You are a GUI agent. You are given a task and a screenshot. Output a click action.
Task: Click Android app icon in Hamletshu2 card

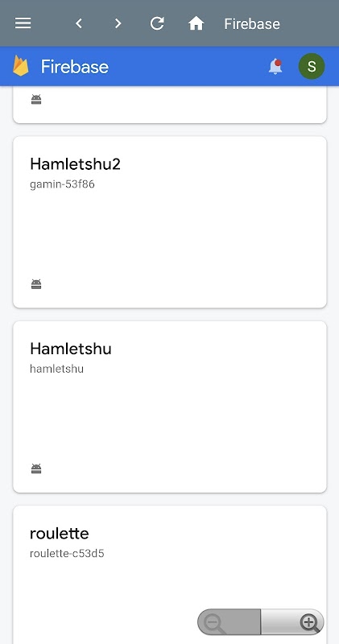[x=36, y=284]
